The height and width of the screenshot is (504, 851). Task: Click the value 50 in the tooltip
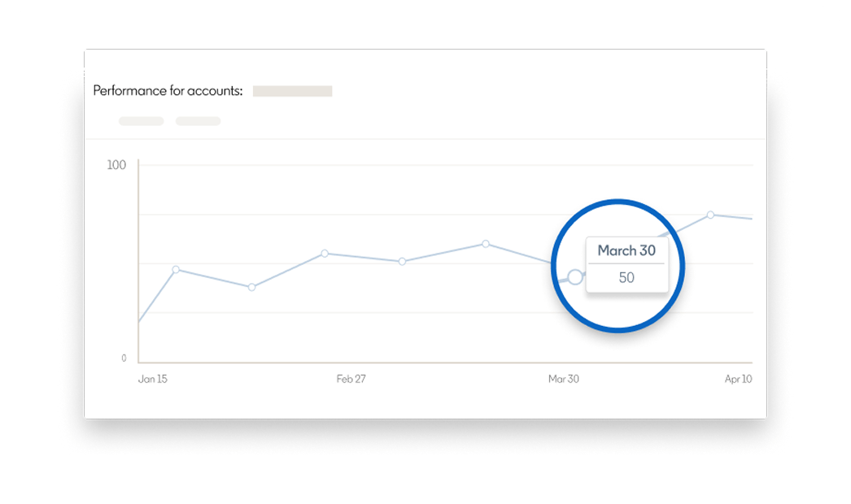pos(626,278)
